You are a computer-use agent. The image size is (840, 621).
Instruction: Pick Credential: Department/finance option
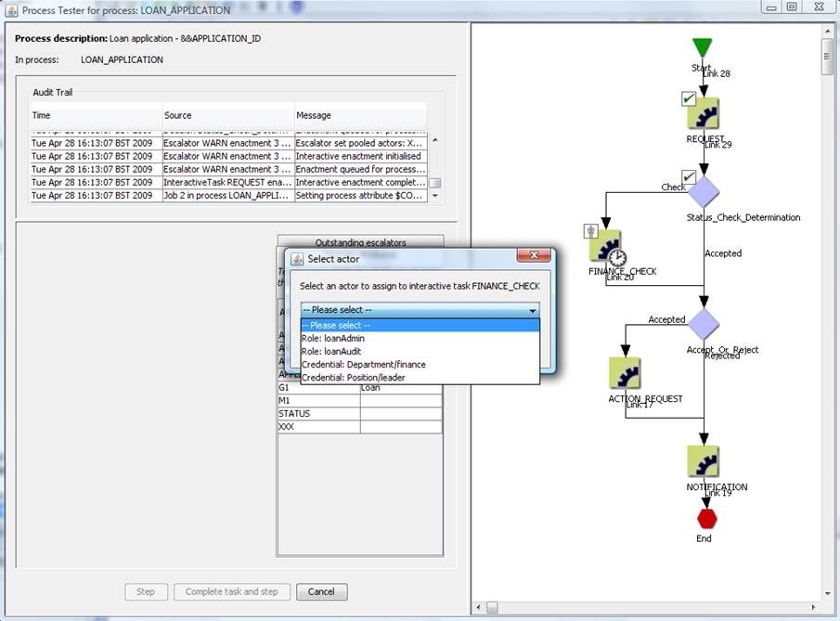pos(363,365)
